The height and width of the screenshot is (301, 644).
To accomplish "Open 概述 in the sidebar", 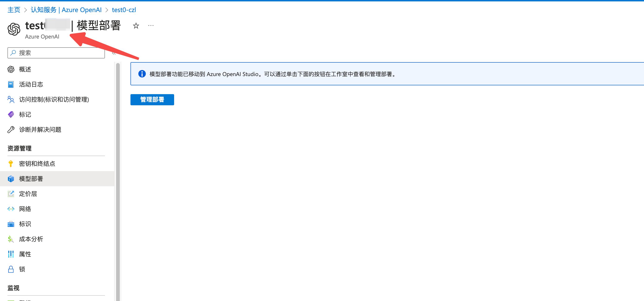I will click(57, 69).
